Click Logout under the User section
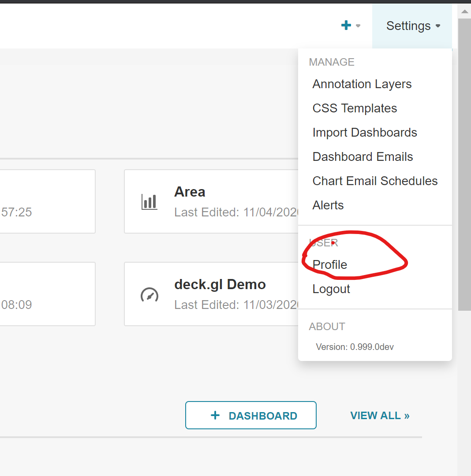 [x=331, y=289]
